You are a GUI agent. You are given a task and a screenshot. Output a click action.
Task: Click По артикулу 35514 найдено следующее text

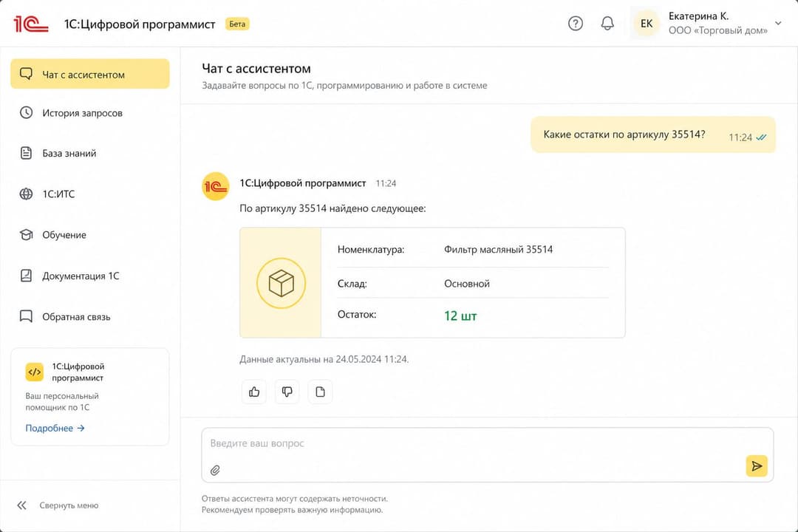(x=332, y=208)
